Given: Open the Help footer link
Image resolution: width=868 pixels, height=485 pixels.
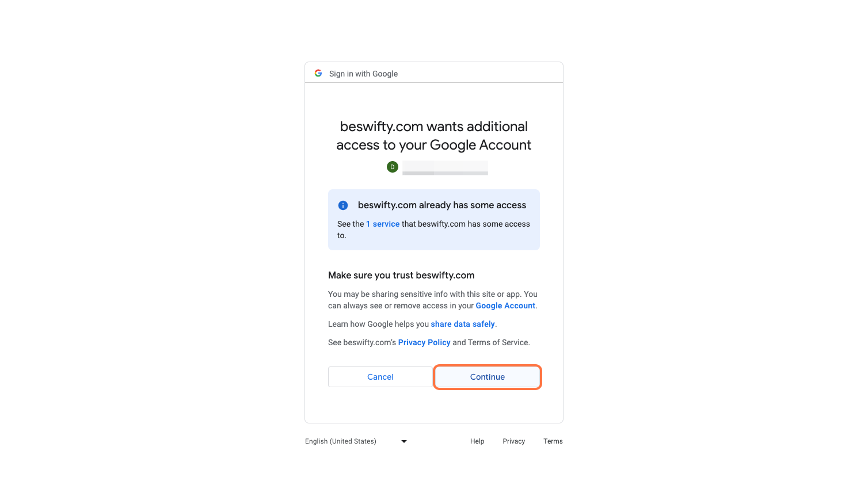Looking at the screenshot, I should tap(477, 441).
